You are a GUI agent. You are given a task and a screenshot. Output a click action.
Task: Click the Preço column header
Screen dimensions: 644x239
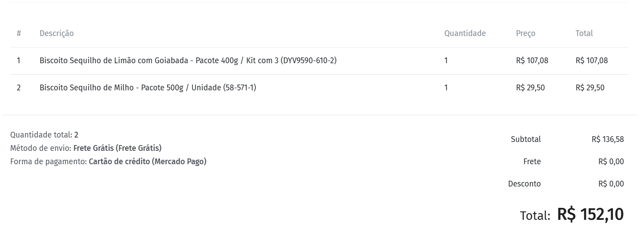pos(525,33)
